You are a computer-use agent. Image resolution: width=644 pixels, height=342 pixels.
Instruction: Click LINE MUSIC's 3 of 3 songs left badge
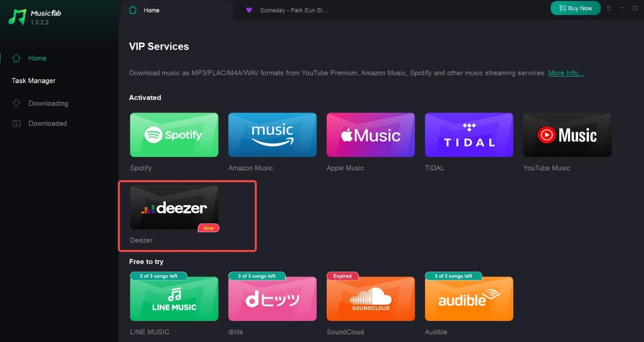pyautogui.click(x=159, y=276)
